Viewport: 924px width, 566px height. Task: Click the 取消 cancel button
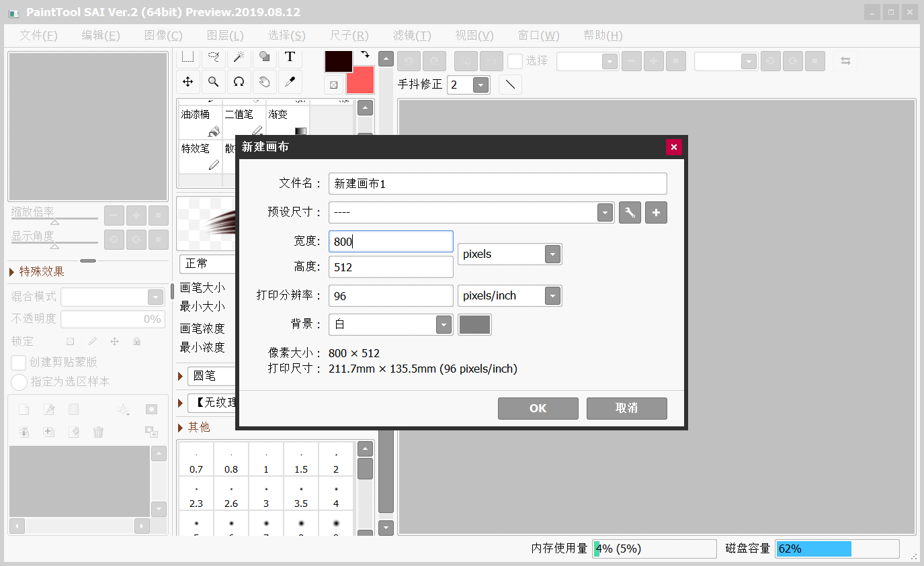pyautogui.click(x=627, y=408)
